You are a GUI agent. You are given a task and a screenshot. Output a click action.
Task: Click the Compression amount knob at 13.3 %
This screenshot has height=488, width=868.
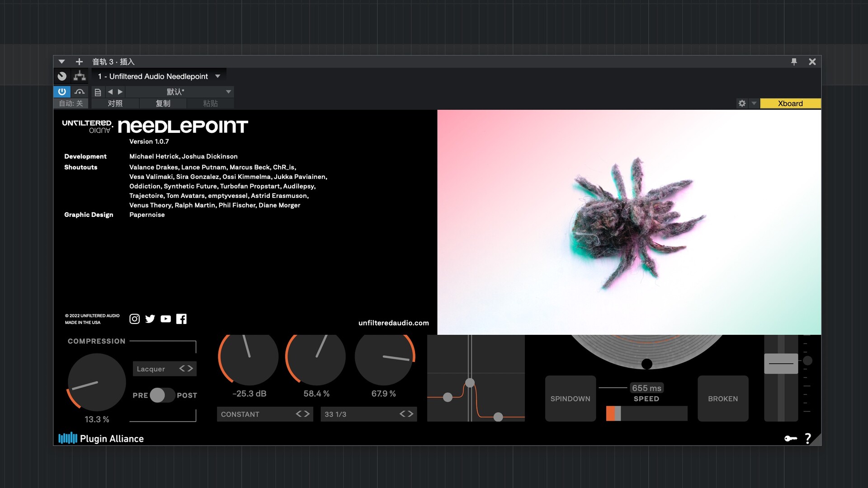click(96, 382)
